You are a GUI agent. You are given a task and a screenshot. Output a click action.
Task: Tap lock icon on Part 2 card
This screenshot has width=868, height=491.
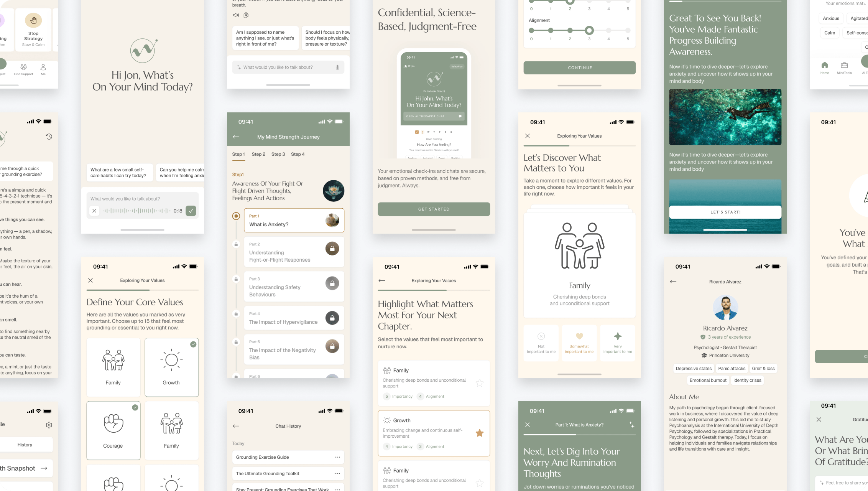(332, 249)
